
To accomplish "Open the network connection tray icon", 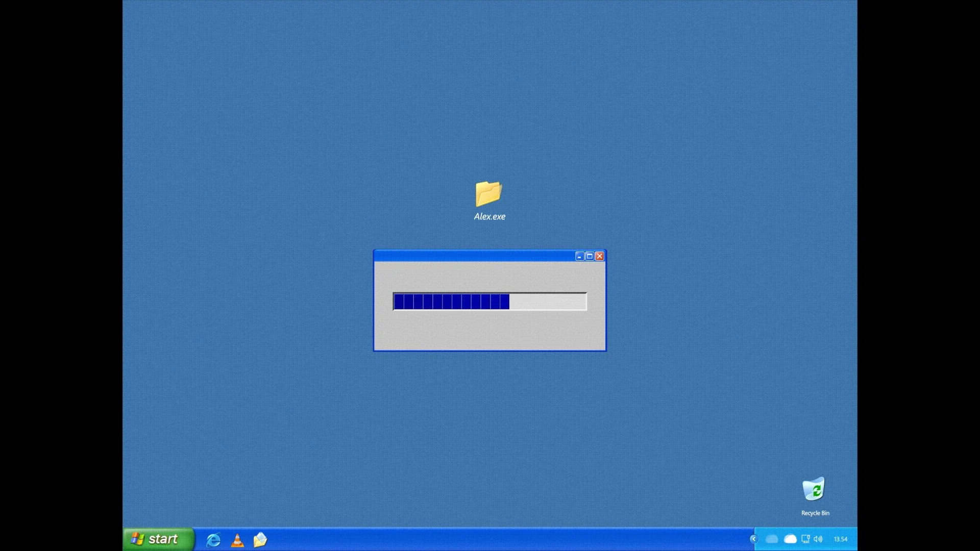I will [x=805, y=539].
